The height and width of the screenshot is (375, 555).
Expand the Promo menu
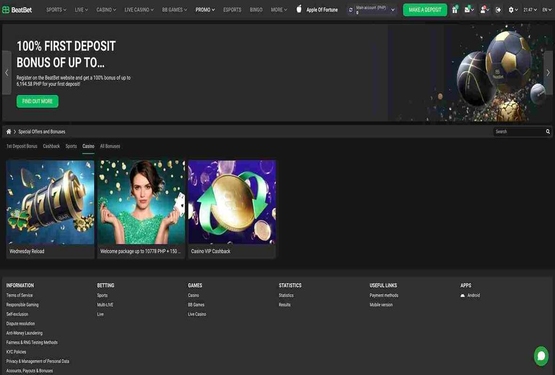pos(205,10)
